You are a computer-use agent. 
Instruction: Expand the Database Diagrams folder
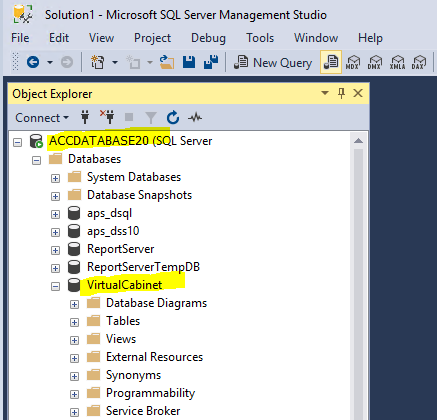point(74,304)
